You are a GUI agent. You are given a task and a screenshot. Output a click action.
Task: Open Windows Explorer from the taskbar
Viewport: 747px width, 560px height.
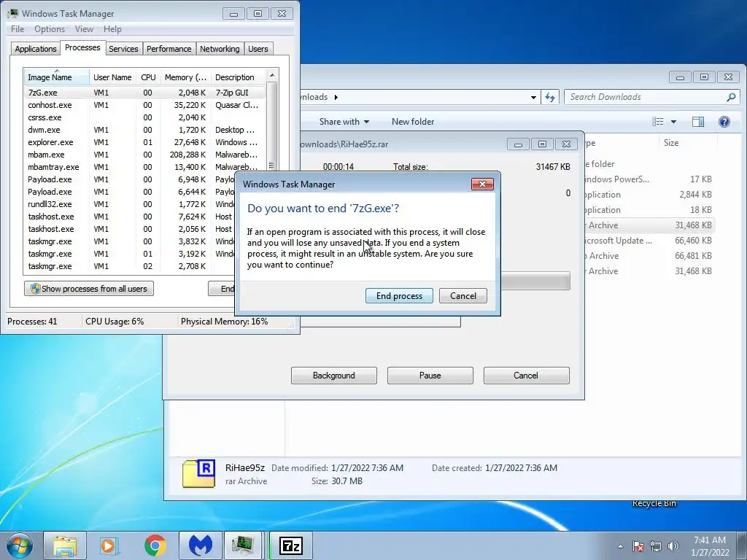tap(65, 545)
